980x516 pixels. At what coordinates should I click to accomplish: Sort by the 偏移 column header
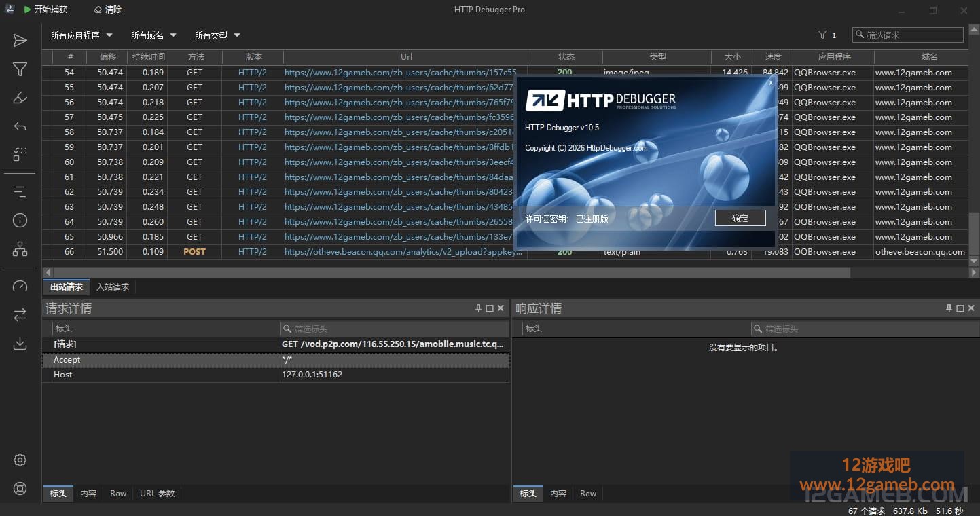tap(108, 57)
